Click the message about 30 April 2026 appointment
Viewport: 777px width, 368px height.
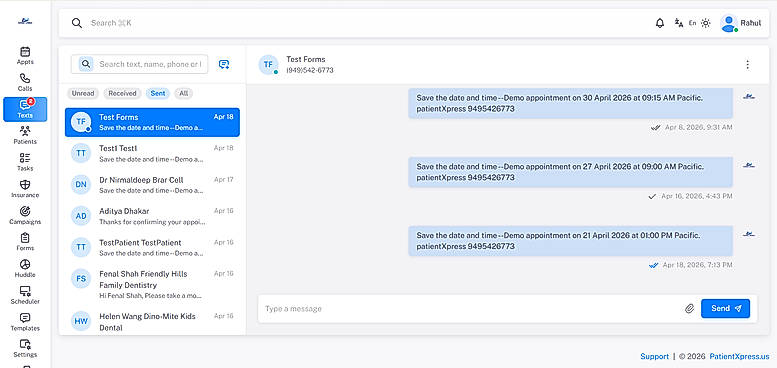570,104
